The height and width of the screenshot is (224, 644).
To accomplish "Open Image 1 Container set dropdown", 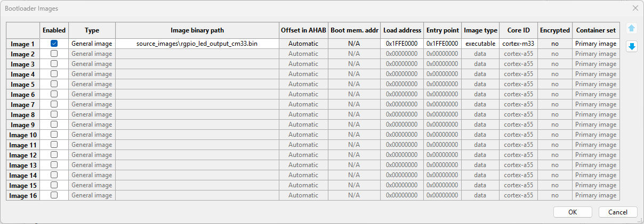I will point(596,44).
